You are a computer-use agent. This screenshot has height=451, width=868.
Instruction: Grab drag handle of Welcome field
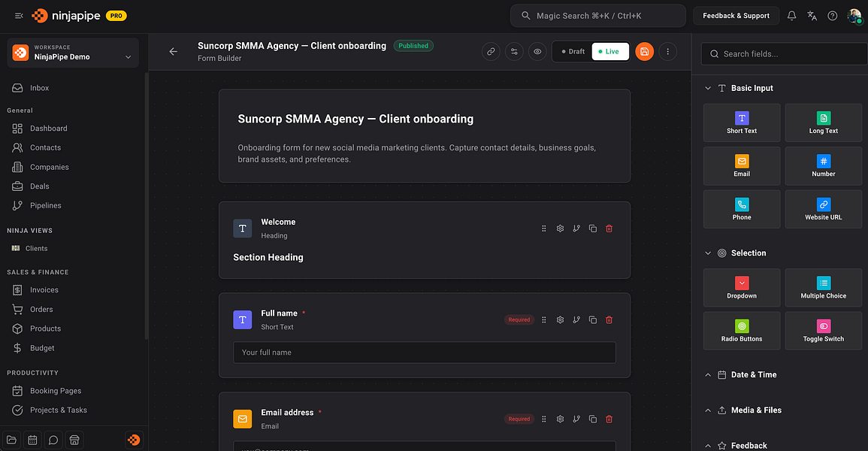tap(543, 229)
